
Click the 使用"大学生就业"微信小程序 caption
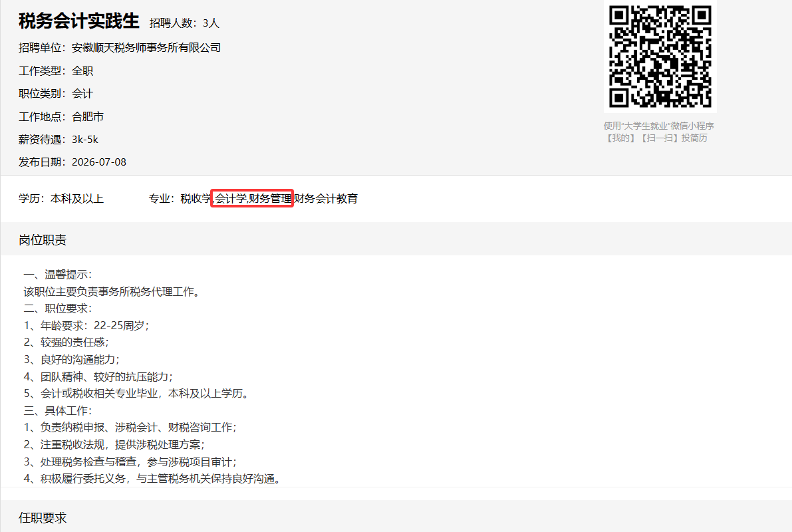pyautogui.click(x=658, y=126)
